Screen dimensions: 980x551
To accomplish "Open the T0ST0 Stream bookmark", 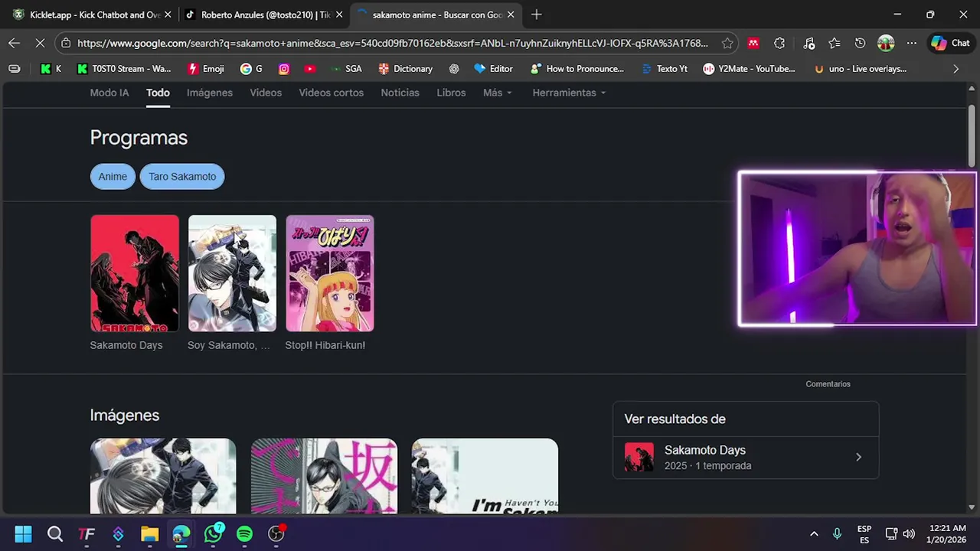I will click(x=124, y=69).
